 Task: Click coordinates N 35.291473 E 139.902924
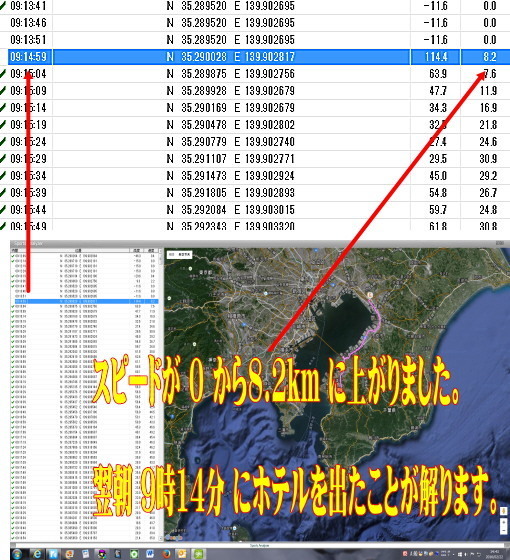coord(231,175)
